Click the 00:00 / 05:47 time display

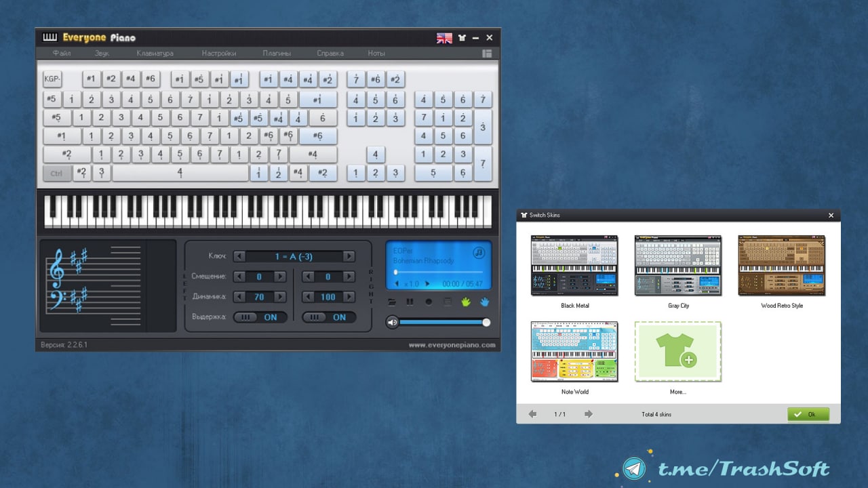click(x=462, y=284)
